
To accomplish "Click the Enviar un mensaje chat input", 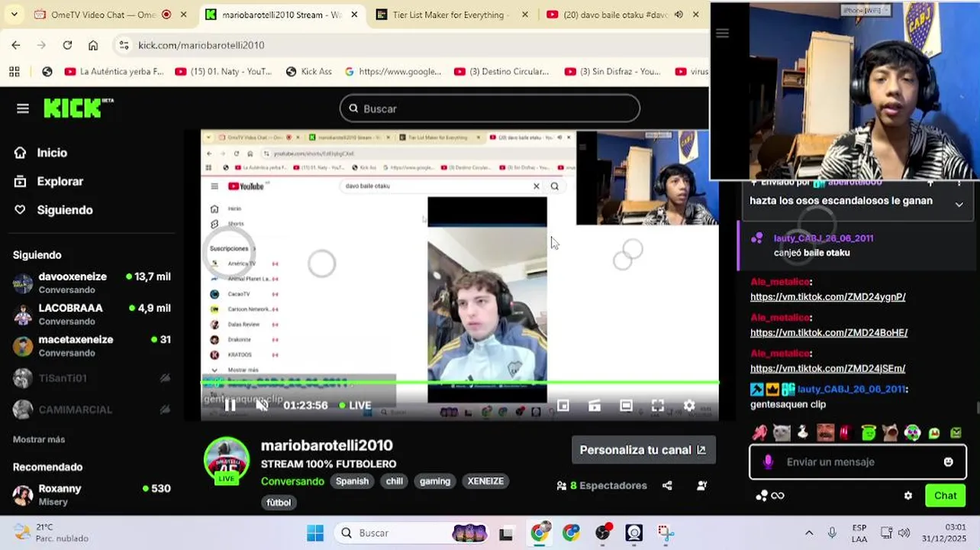I will click(858, 462).
